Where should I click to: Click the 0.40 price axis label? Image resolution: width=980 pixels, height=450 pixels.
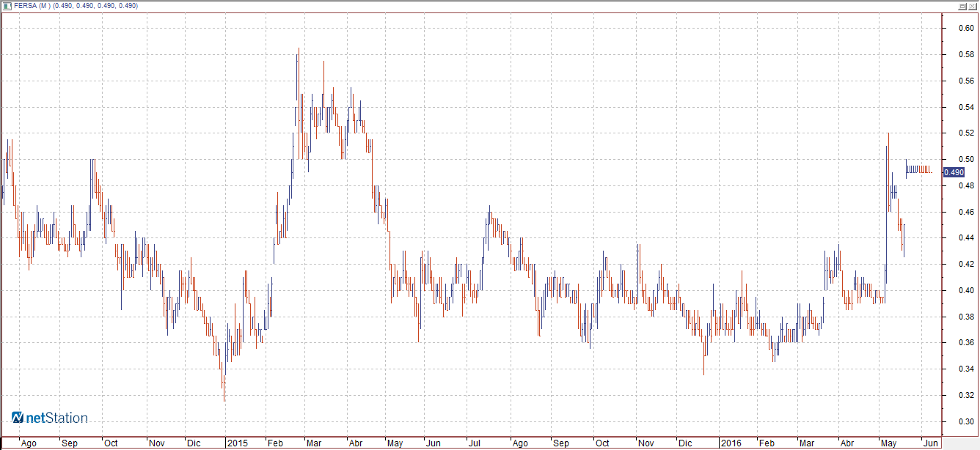click(x=966, y=290)
